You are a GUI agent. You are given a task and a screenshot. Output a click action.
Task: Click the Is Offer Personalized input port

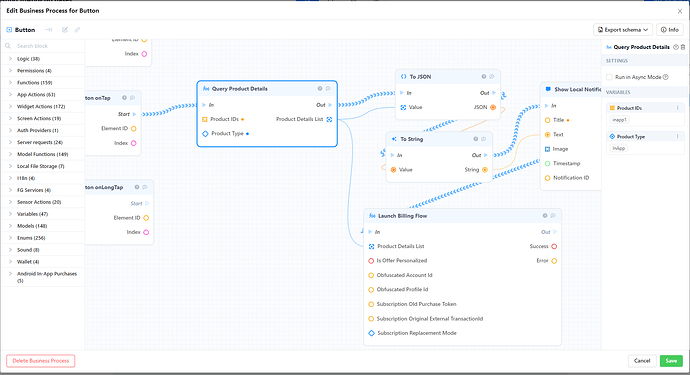371,261
